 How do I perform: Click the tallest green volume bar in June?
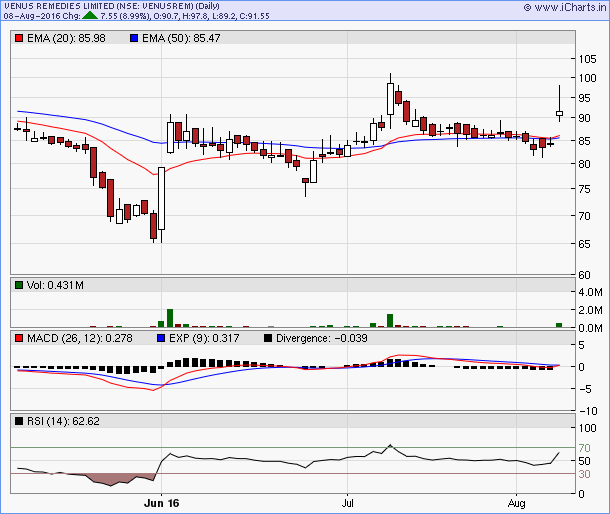click(170, 318)
